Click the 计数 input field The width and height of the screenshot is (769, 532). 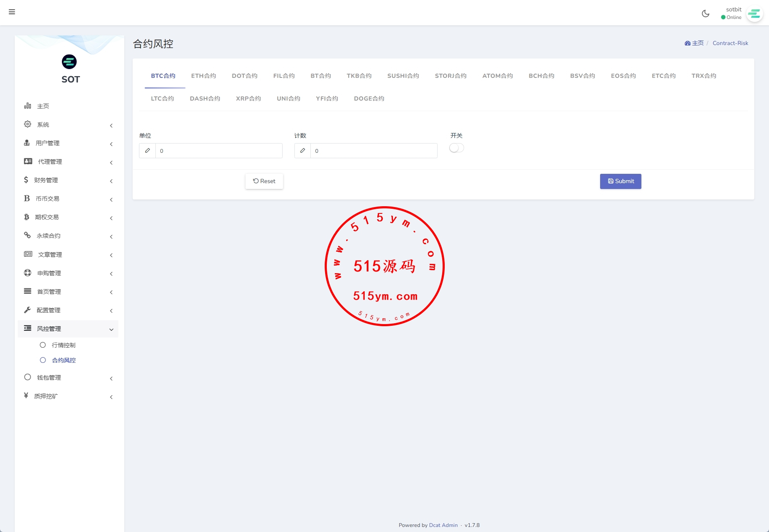point(374,151)
